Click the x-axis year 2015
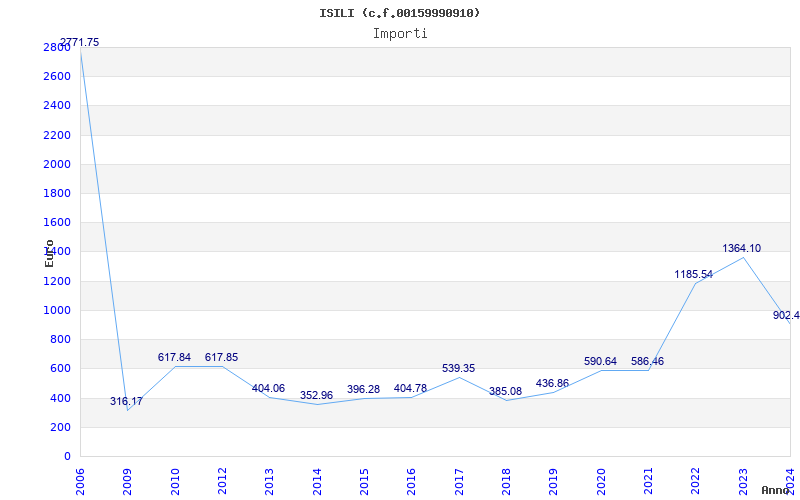 point(364,481)
